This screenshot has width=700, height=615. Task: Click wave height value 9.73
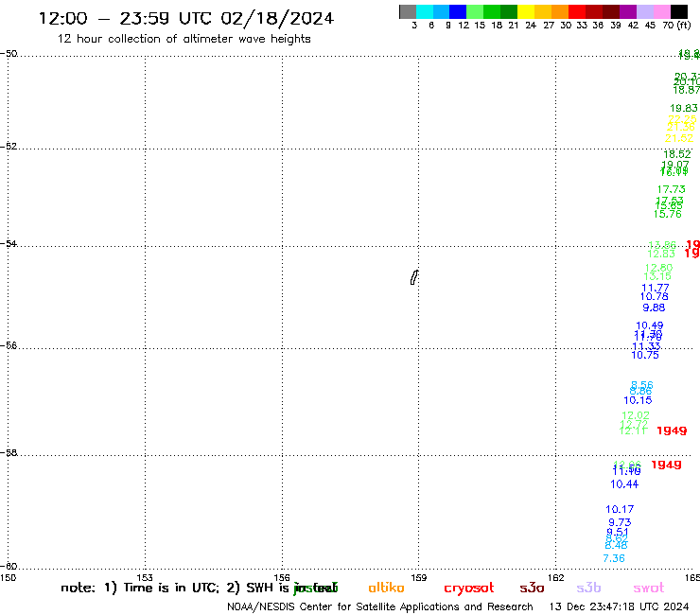click(x=620, y=522)
